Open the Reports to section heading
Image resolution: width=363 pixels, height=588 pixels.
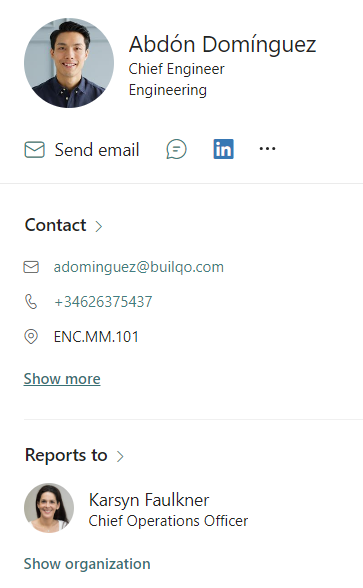[66, 455]
